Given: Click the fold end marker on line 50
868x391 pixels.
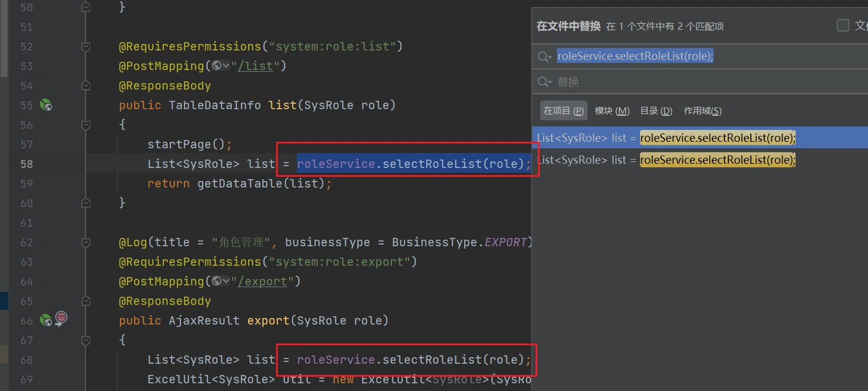Looking at the screenshot, I should pyautogui.click(x=86, y=7).
